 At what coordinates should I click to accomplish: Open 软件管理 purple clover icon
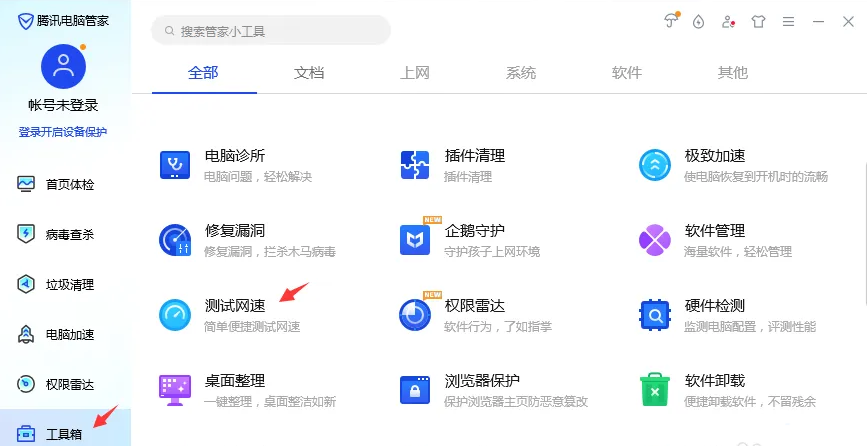click(655, 240)
